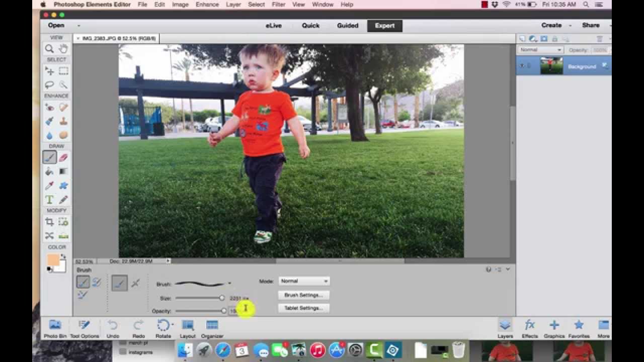Toggle Tool Options panel

(x=84, y=329)
